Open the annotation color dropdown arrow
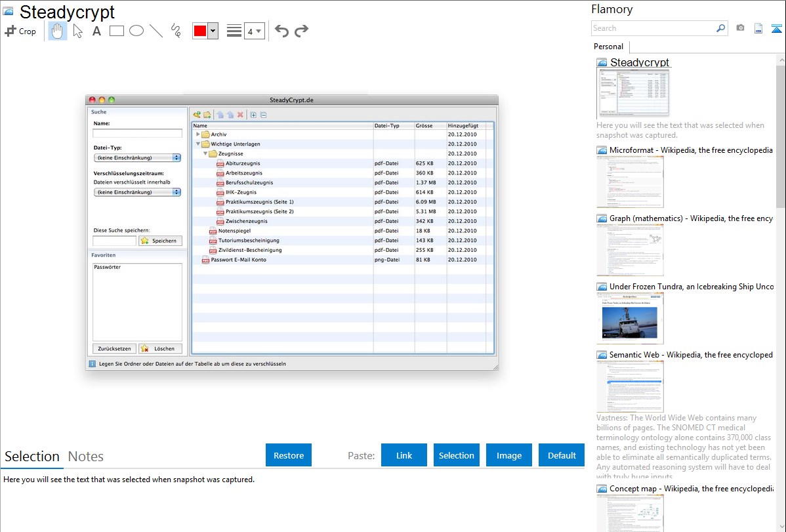The width and height of the screenshot is (786, 532). 213,31
